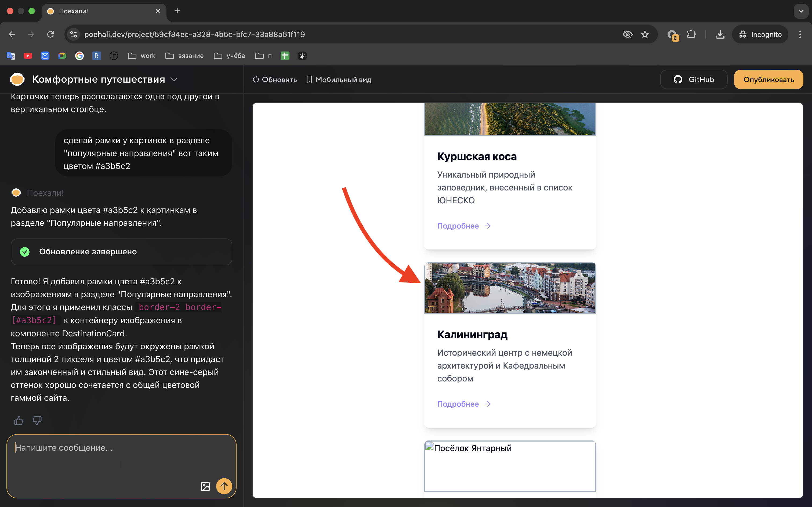The width and height of the screenshot is (812, 507).
Task: Open the вязание bookmarks folder
Action: click(184, 56)
